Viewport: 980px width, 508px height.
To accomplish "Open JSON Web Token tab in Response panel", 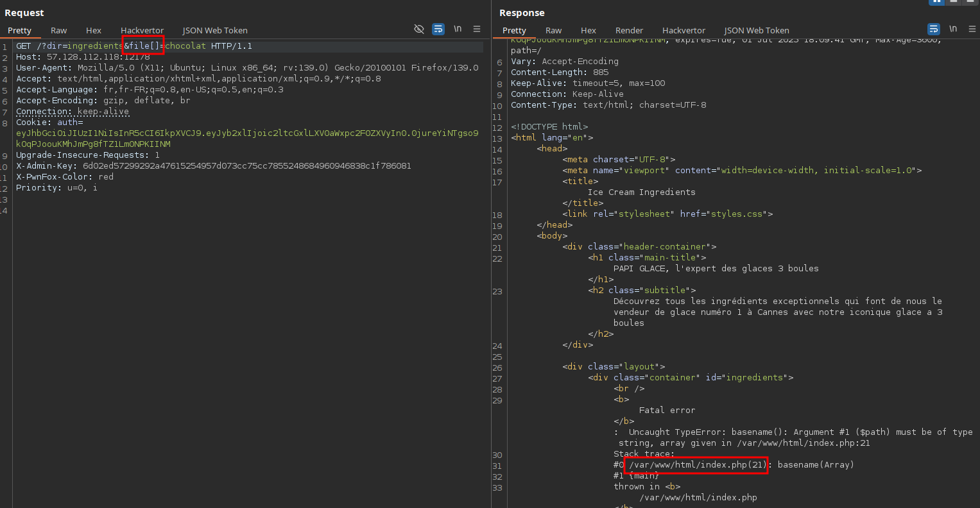I will 757,30.
